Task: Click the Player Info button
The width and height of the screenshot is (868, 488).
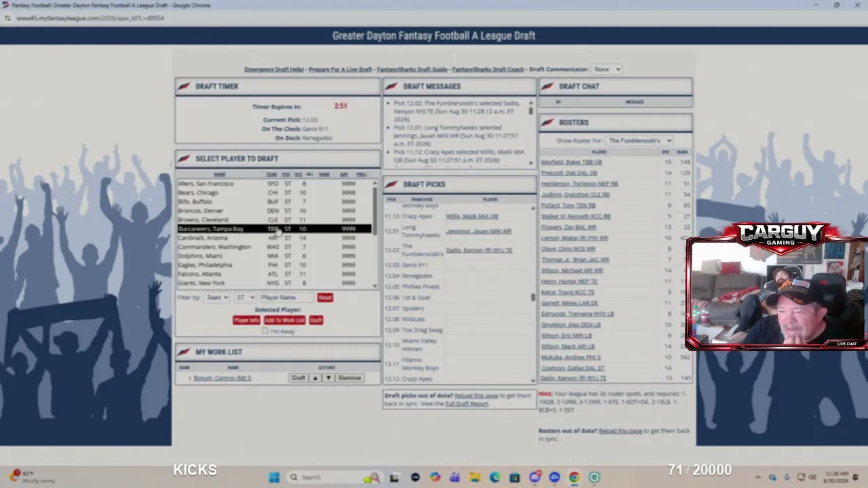Action: (246, 320)
